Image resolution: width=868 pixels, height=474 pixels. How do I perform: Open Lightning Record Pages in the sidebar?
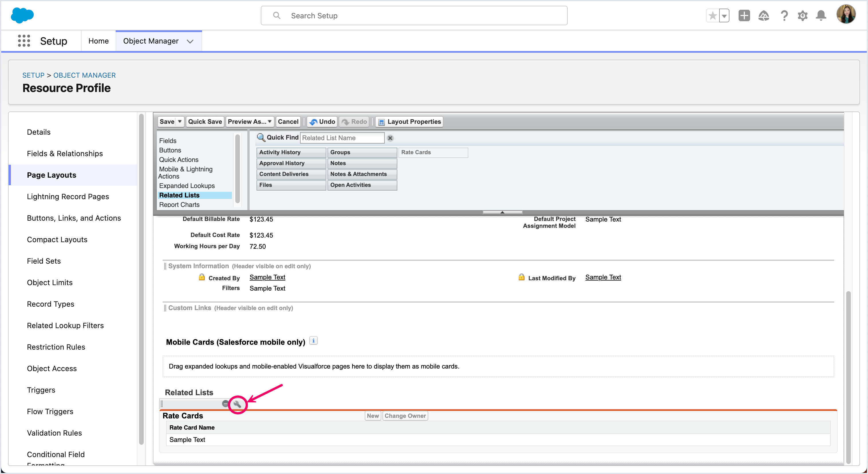(x=68, y=196)
